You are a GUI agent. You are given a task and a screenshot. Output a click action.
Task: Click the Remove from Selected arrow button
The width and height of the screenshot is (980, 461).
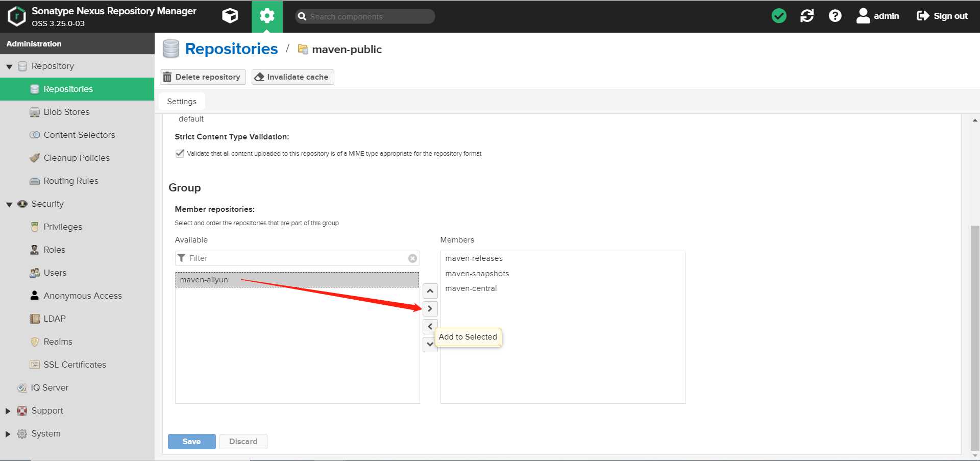430,326
